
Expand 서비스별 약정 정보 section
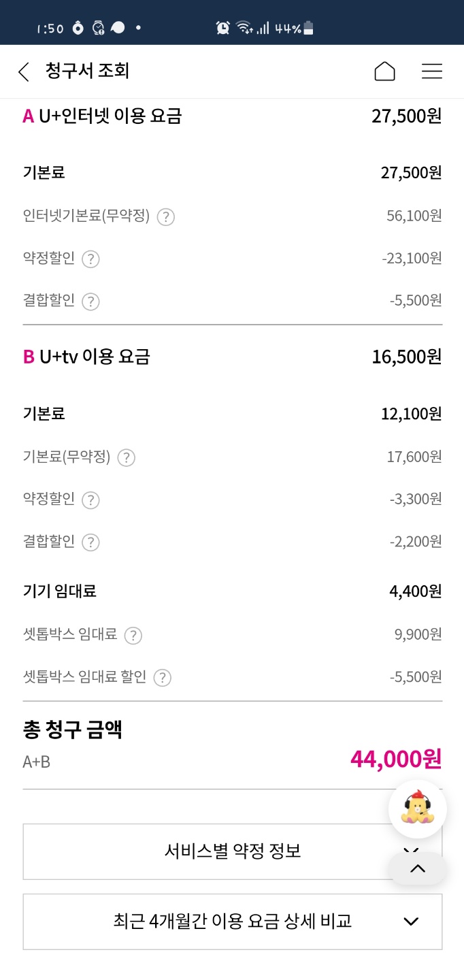pyautogui.click(x=232, y=851)
